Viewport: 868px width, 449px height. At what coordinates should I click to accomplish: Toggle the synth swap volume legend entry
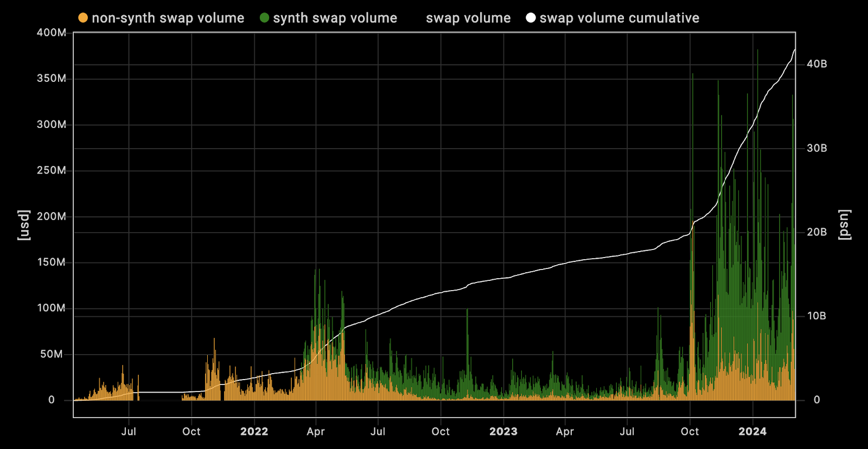(328, 18)
